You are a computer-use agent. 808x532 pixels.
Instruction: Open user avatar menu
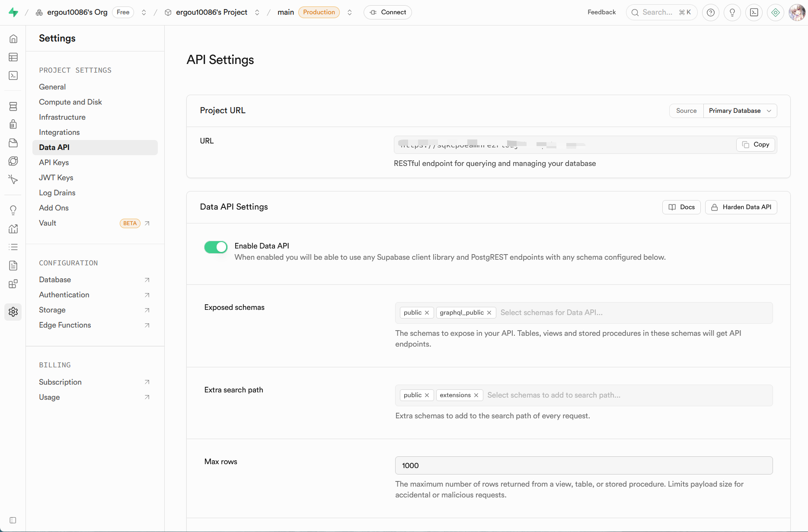coord(797,13)
